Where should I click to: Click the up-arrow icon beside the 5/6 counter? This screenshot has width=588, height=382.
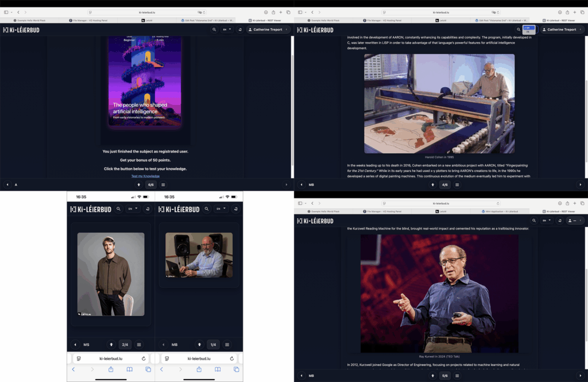coord(432,376)
